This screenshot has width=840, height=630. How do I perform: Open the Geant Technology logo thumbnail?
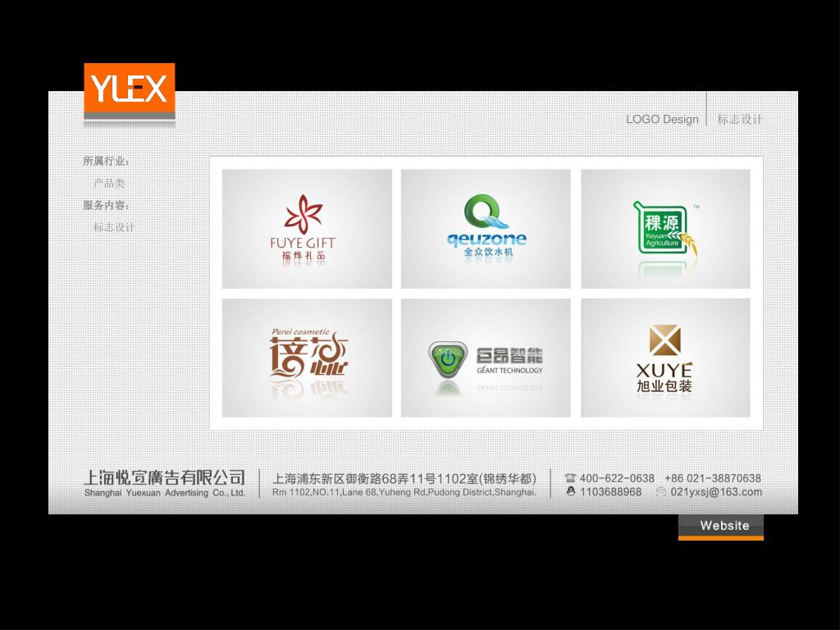tap(486, 358)
